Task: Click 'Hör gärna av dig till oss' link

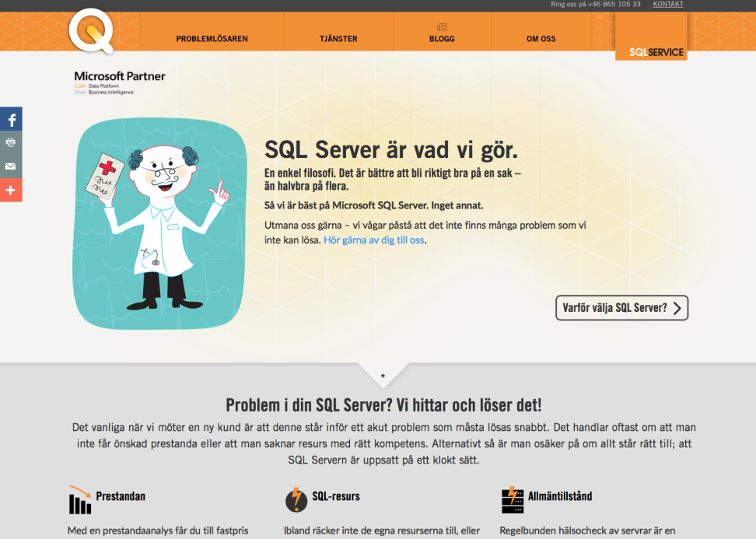Action: coord(373,240)
